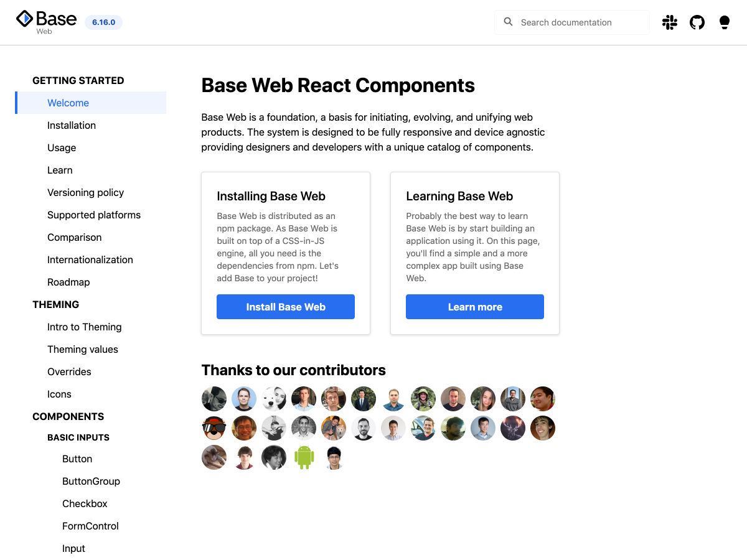Open the Button component page
This screenshot has width=747, height=560.
(x=77, y=459)
